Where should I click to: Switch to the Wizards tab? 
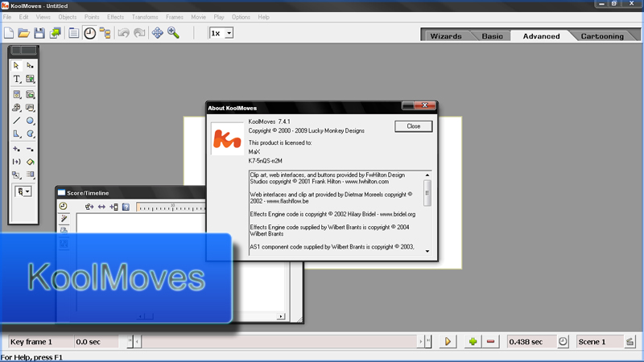tap(446, 36)
